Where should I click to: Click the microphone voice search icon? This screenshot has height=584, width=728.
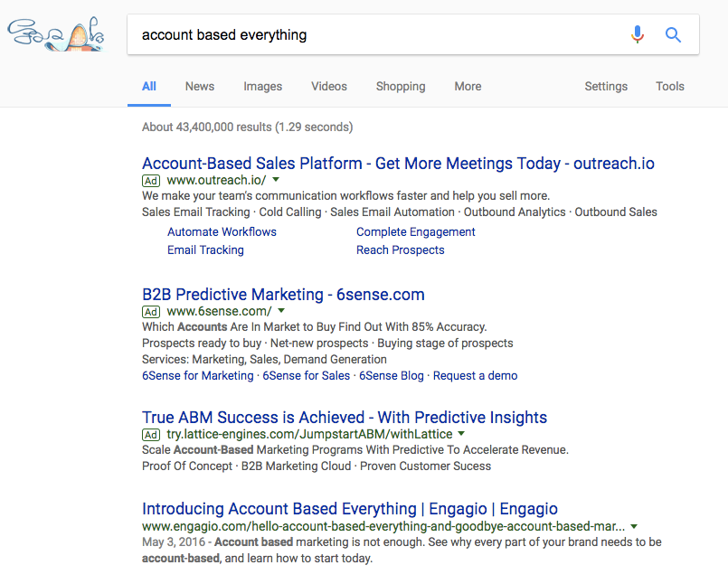[638, 34]
